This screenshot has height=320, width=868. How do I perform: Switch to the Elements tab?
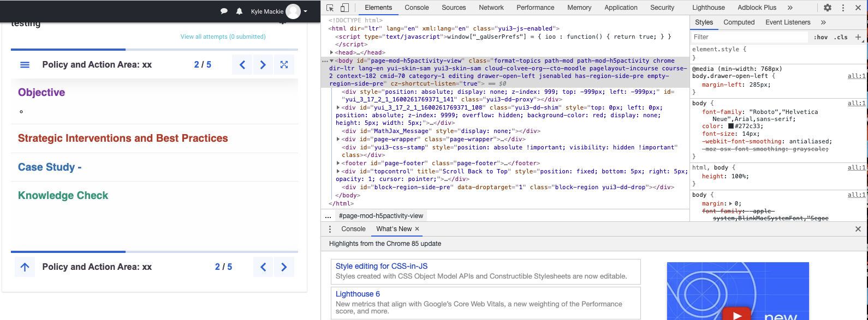coord(378,8)
